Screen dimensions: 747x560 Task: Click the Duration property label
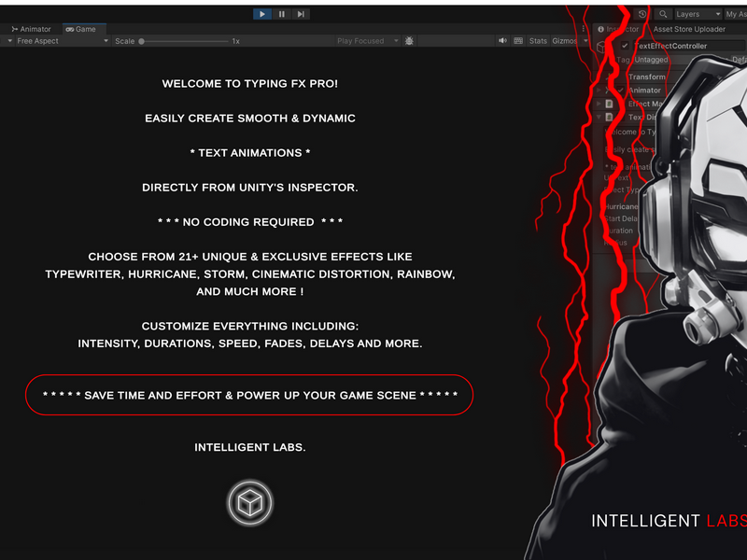point(618,231)
